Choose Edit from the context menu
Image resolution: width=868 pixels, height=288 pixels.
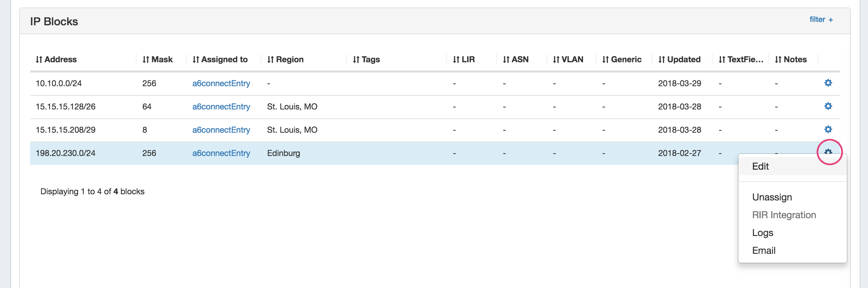click(760, 167)
